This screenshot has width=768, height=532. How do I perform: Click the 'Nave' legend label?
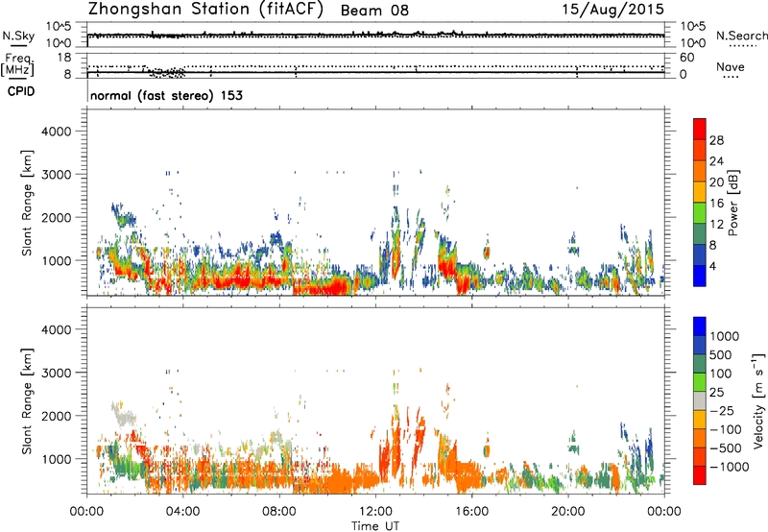(x=731, y=67)
